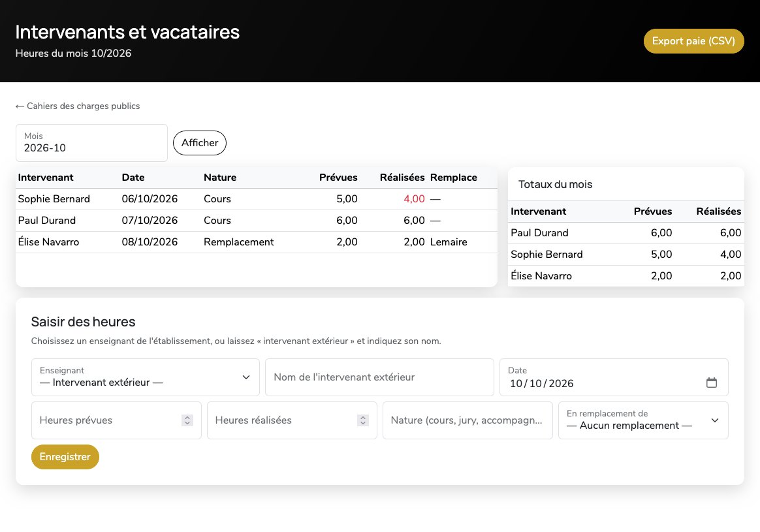Click the Heures prévues stepper arrows
This screenshot has width=760, height=532.
click(187, 420)
